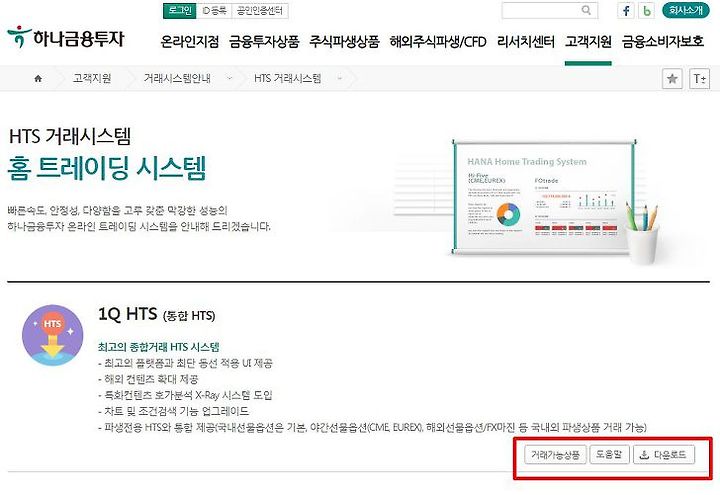Screen dimensions: 720x495
Task: Open the 해외주식파생/CFD menu
Action: coord(438,42)
